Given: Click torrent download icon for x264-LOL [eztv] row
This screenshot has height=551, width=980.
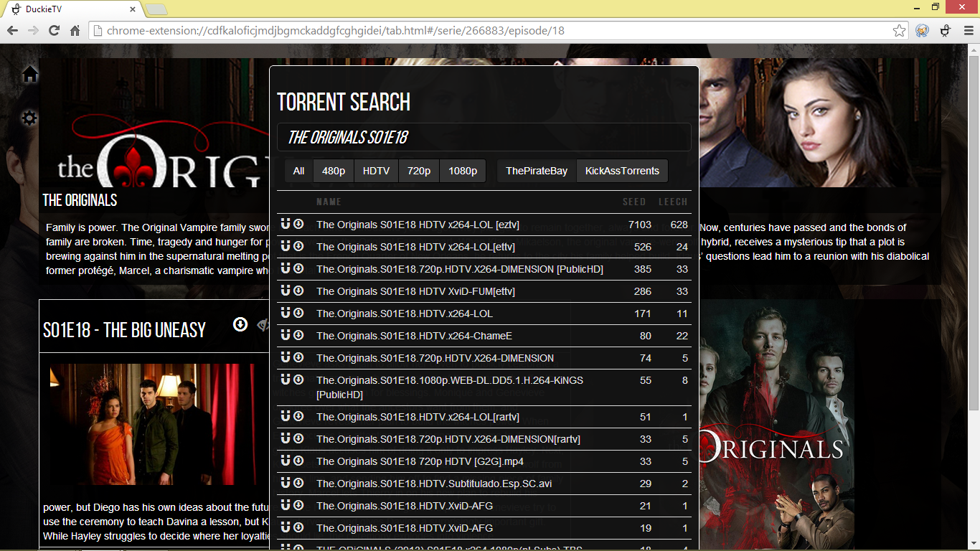Looking at the screenshot, I should pyautogui.click(x=298, y=224).
